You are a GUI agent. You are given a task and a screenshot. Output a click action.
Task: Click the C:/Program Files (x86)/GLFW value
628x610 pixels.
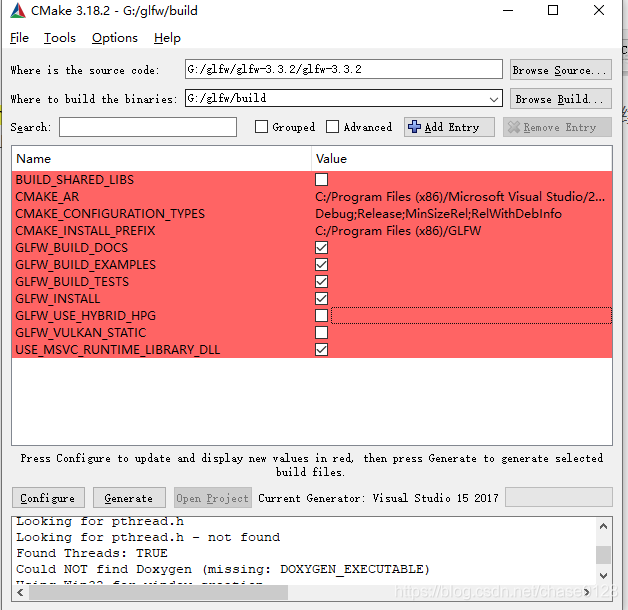coord(398,231)
